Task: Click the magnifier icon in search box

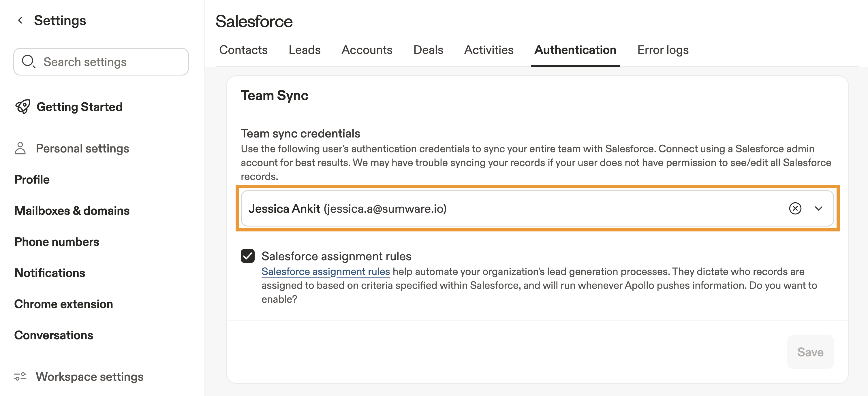Action: click(28, 62)
